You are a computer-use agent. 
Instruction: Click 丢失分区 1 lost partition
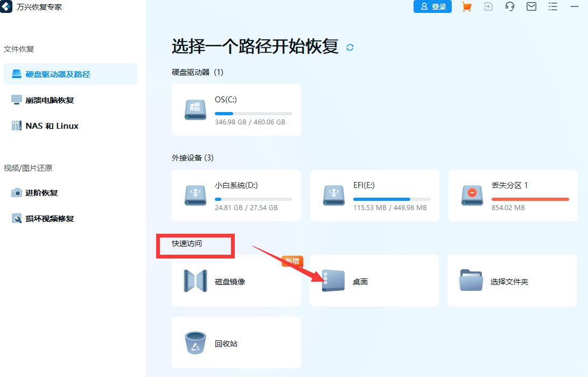point(512,196)
